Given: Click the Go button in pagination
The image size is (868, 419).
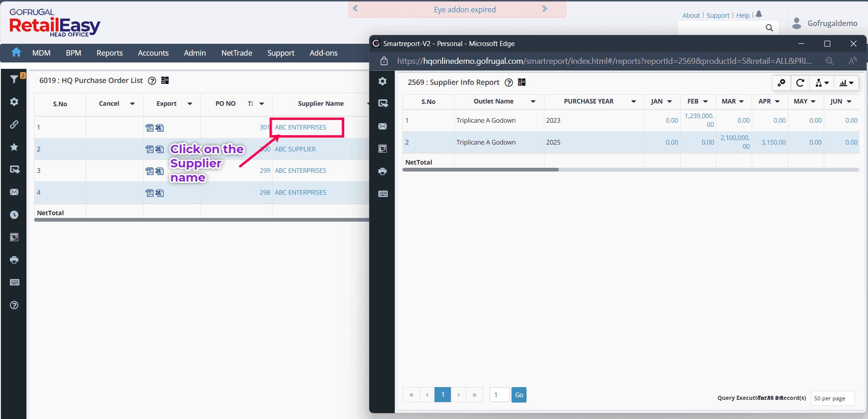Looking at the screenshot, I should click(519, 395).
